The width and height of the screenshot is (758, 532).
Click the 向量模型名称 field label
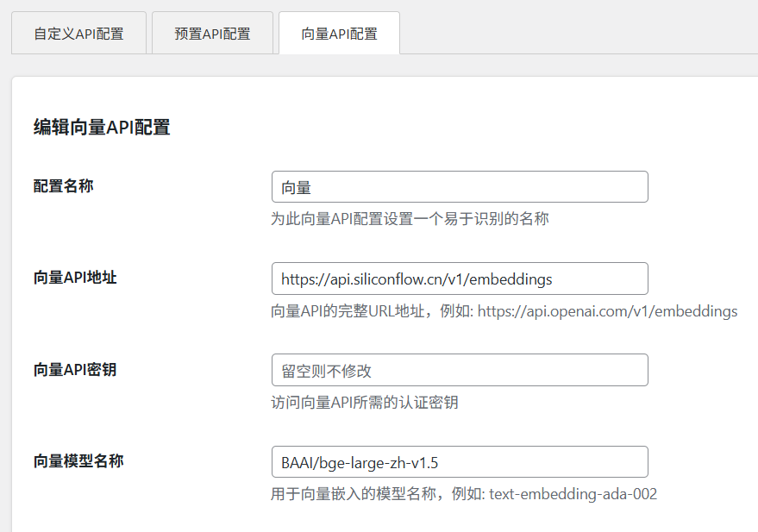coord(78,461)
